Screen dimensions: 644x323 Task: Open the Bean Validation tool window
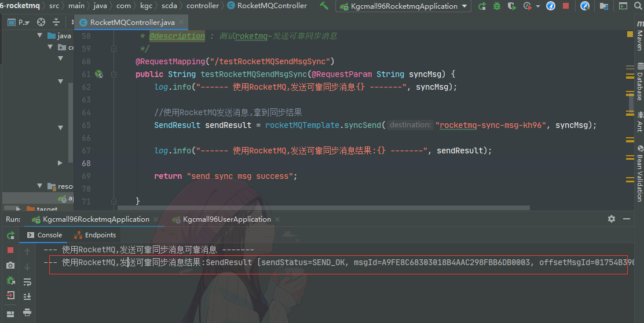click(639, 172)
